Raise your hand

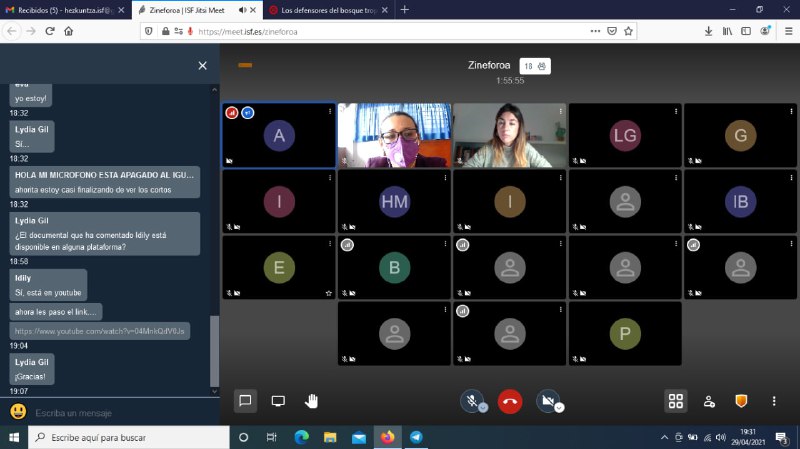click(311, 401)
